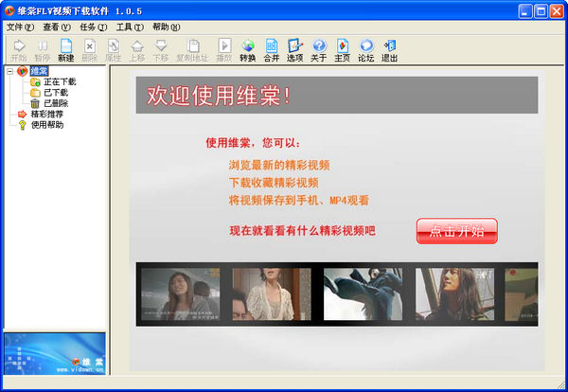
Task: Open the 转换 (Convert) tool
Action: pyautogui.click(x=248, y=50)
